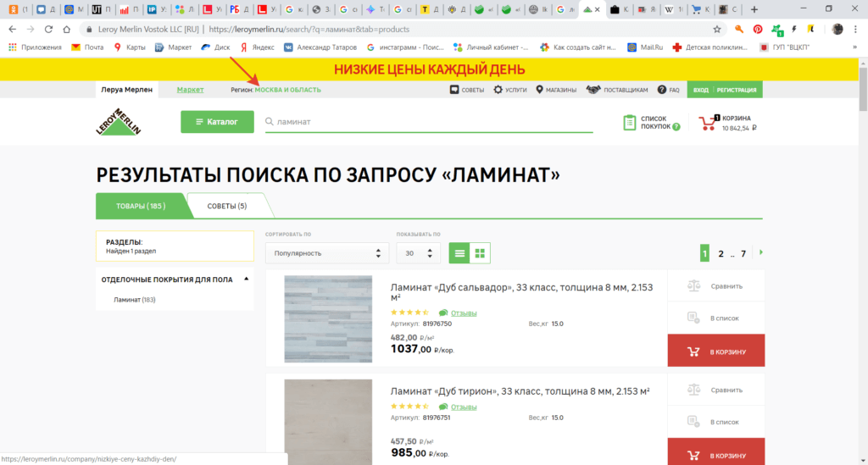Open Mail.Ru bookmark
868x465 pixels.
click(x=645, y=47)
